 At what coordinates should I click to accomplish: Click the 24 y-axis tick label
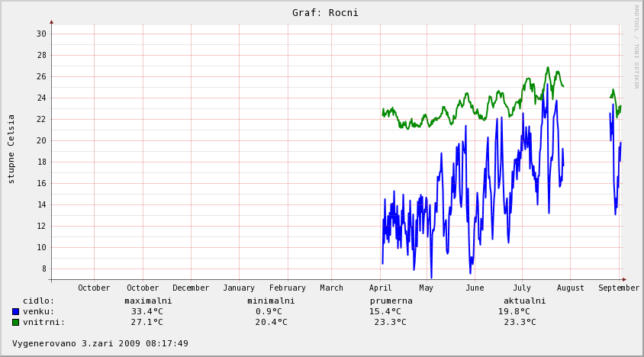click(x=41, y=98)
